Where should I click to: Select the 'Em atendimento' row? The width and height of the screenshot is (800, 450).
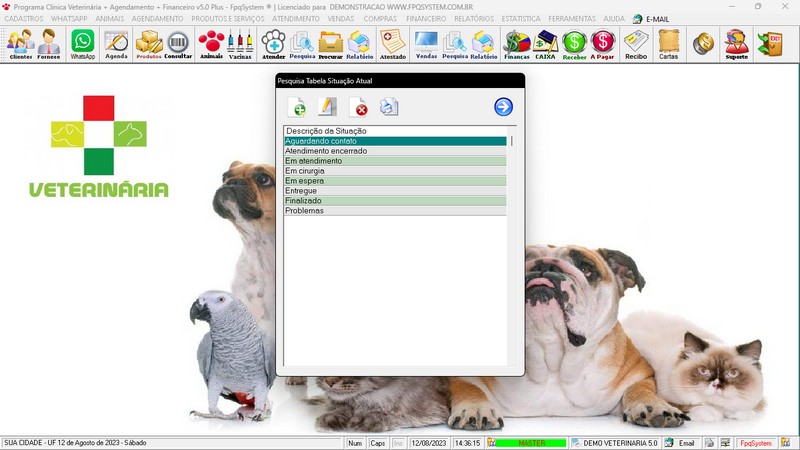pyautogui.click(x=395, y=161)
